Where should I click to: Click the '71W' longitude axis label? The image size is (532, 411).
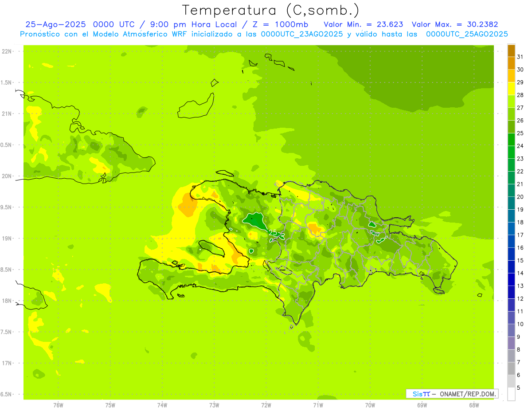(x=318, y=405)
